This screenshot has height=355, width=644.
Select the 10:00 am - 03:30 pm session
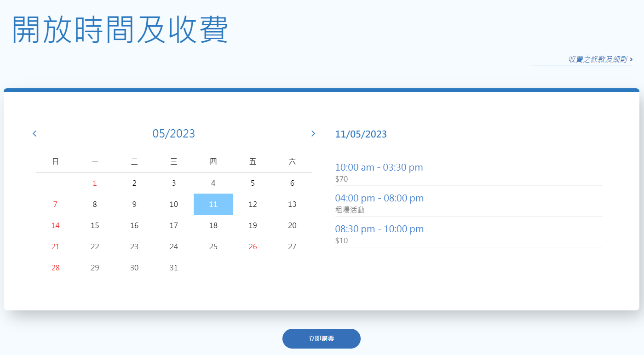[379, 167]
